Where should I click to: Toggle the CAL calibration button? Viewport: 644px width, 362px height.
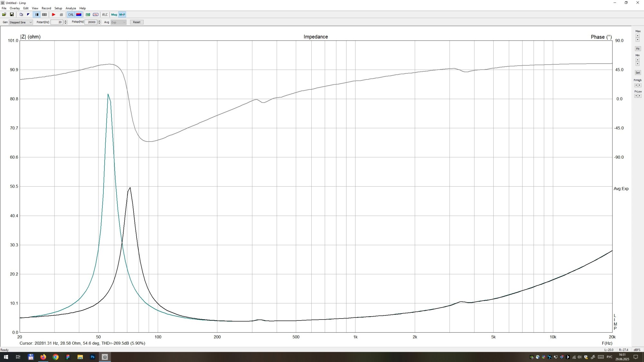pos(71,14)
